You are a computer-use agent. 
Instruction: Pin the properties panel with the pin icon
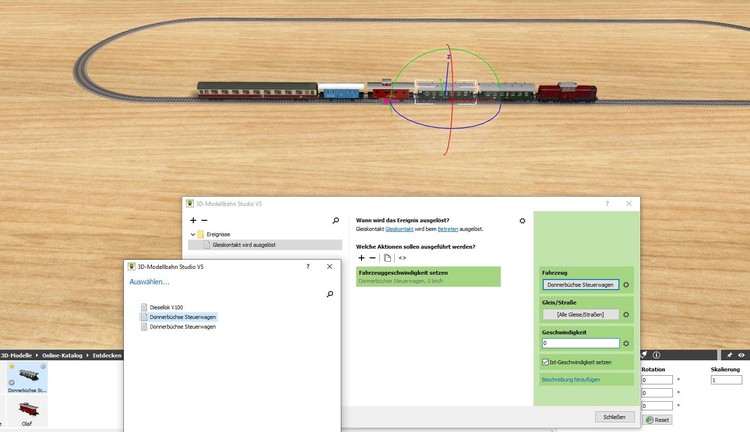(x=729, y=355)
